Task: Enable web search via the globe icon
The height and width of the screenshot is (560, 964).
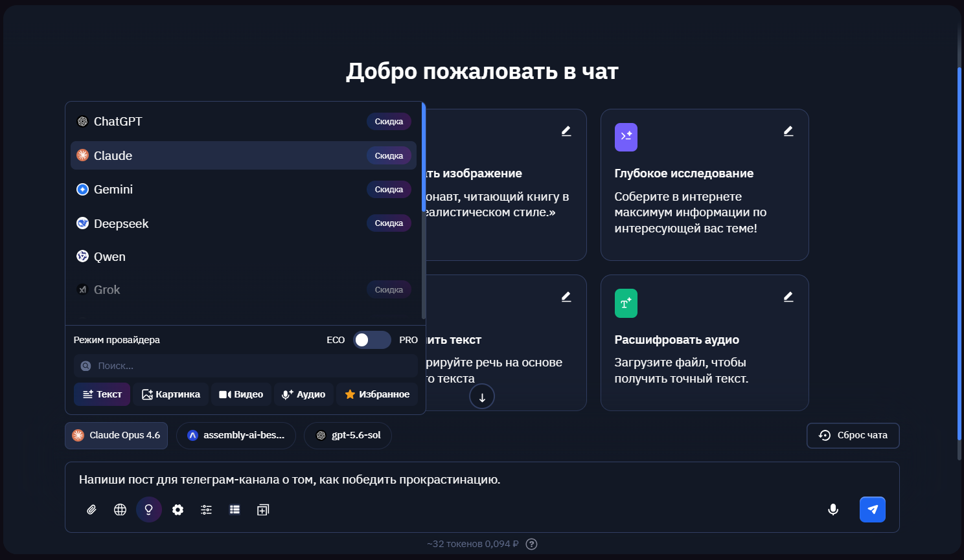Action: click(x=120, y=510)
